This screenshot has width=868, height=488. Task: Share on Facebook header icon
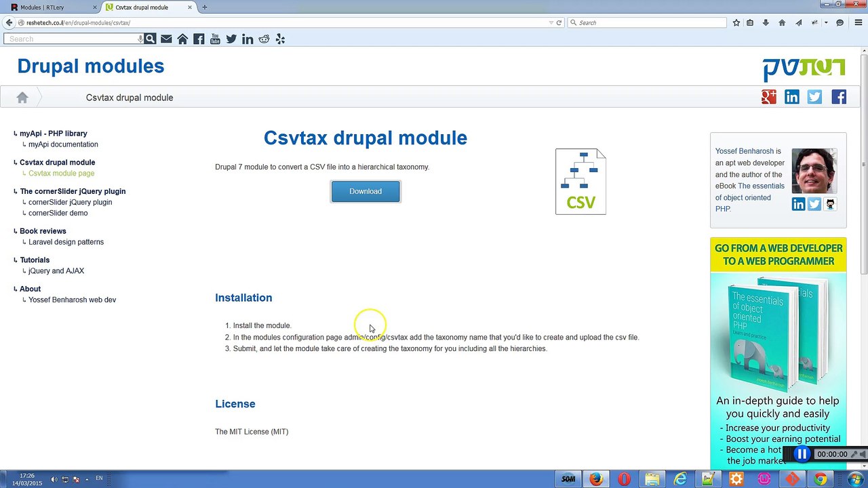(x=839, y=97)
